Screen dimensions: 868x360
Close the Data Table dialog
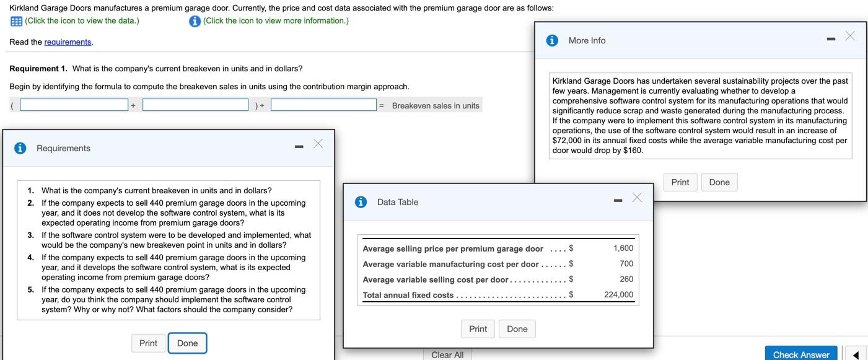click(x=637, y=198)
